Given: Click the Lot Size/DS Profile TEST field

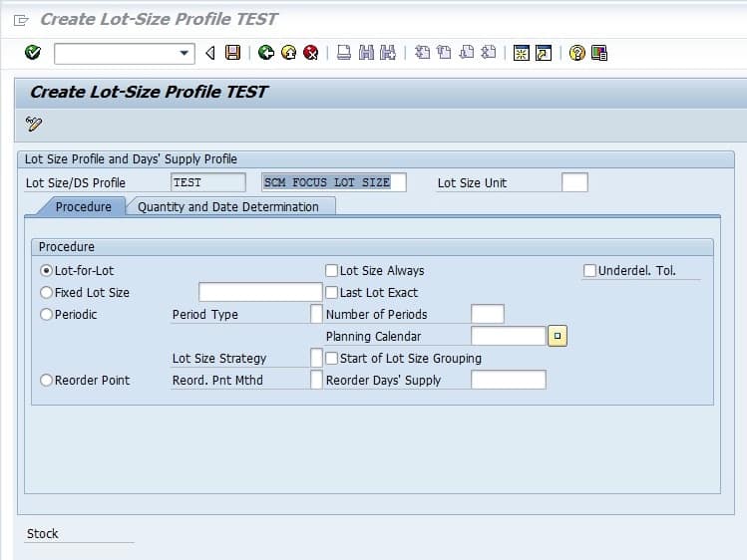Looking at the screenshot, I should pyautogui.click(x=208, y=182).
